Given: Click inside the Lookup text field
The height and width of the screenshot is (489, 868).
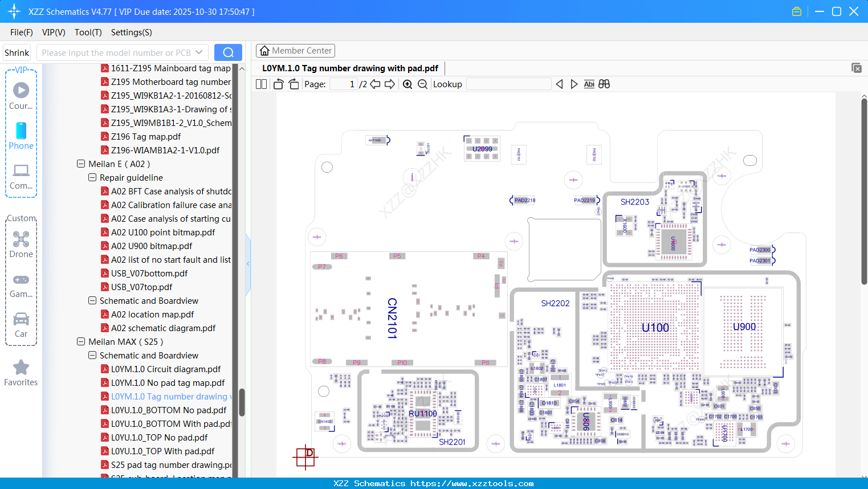Looking at the screenshot, I should point(508,84).
